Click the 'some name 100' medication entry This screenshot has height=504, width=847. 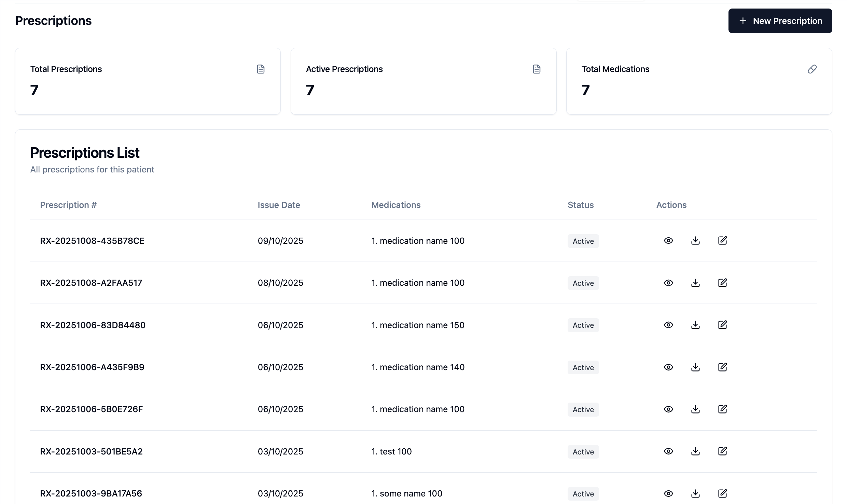click(407, 493)
